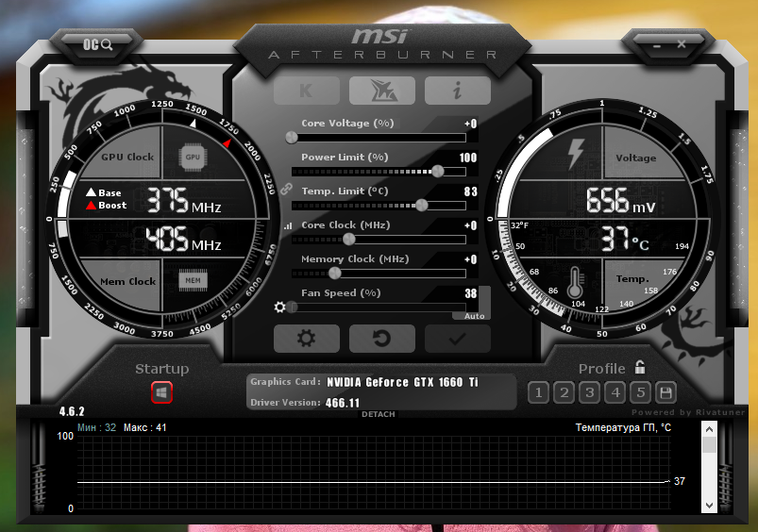
Task: Open the information i button
Action: [x=457, y=91]
